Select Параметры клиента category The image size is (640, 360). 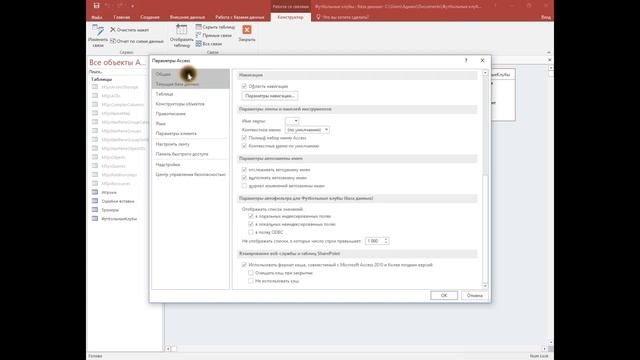coord(190,133)
